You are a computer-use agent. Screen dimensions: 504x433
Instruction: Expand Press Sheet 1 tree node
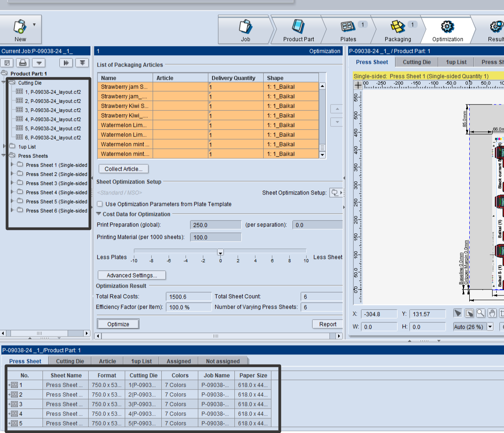pyautogui.click(x=13, y=165)
